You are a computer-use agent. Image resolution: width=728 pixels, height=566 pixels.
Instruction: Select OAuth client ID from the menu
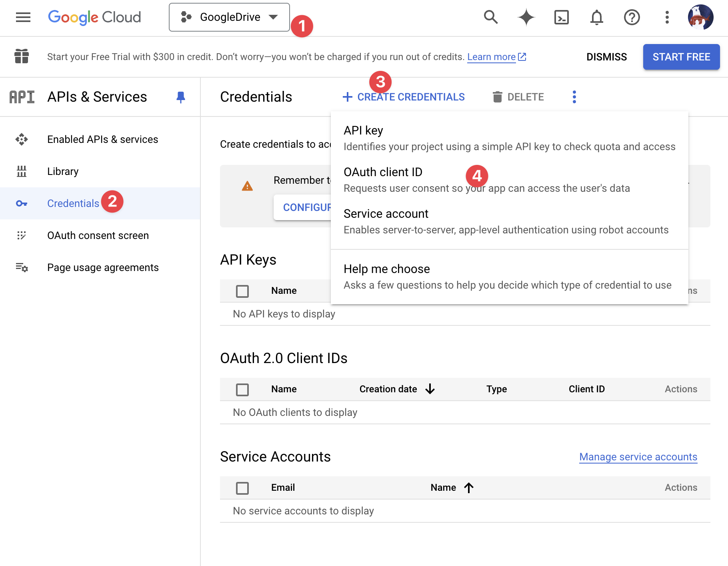pyautogui.click(x=383, y=172)
